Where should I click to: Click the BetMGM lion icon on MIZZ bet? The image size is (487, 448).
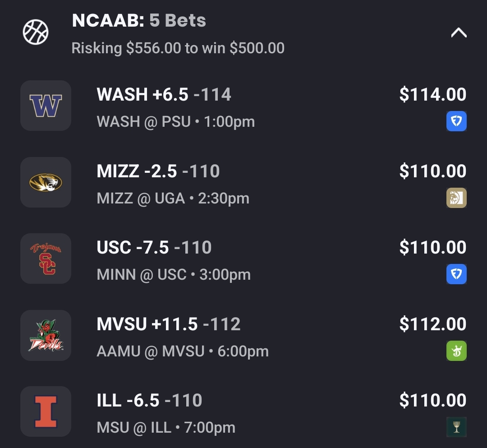[x=456, y=198]
